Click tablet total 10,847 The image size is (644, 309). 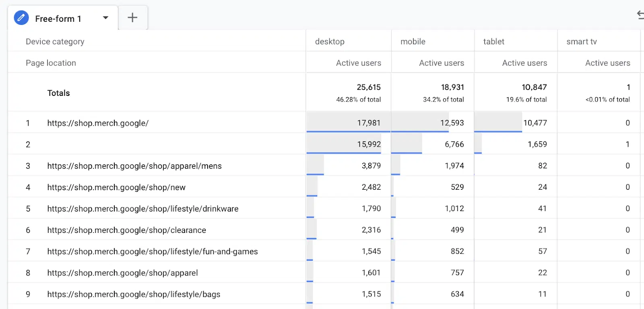coord(534,87)
